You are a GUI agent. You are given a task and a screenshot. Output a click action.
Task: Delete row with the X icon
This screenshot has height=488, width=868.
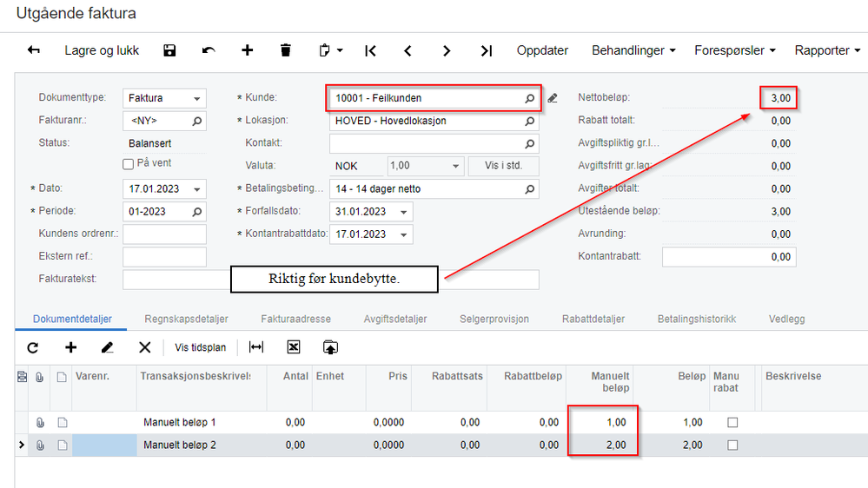[x=144, y=347]
